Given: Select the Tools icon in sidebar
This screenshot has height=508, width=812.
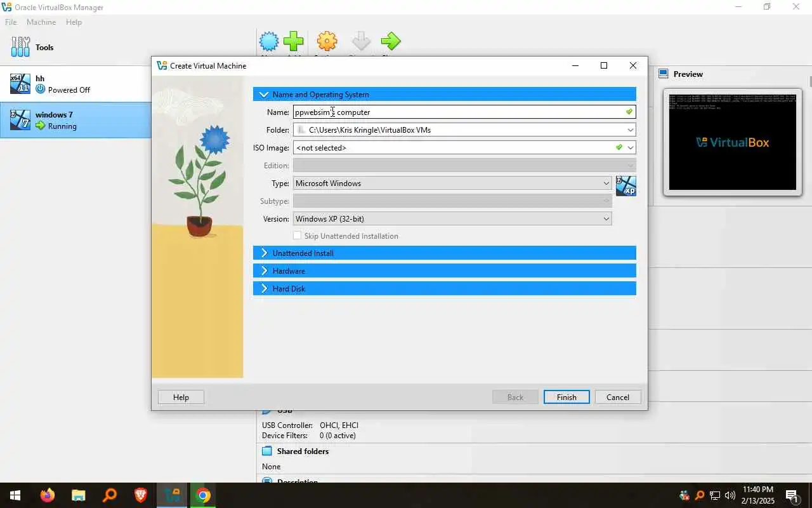Looking at the screenshot, I should 20,47.
